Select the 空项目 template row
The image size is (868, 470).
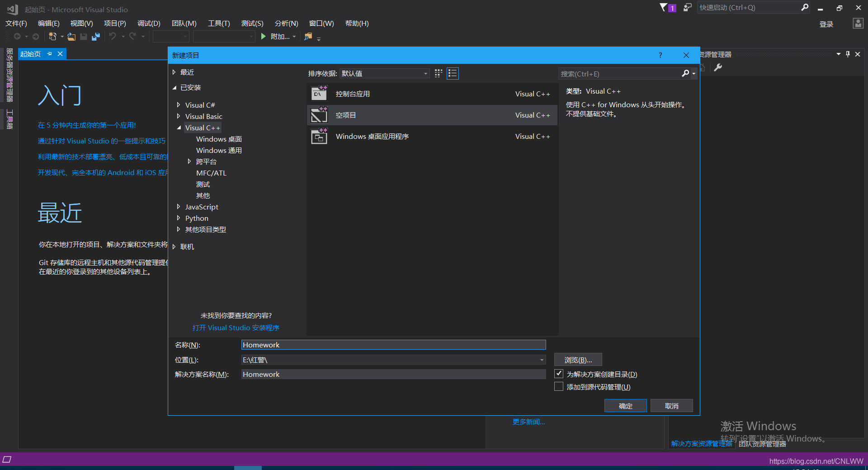click(x=432, y=115)
